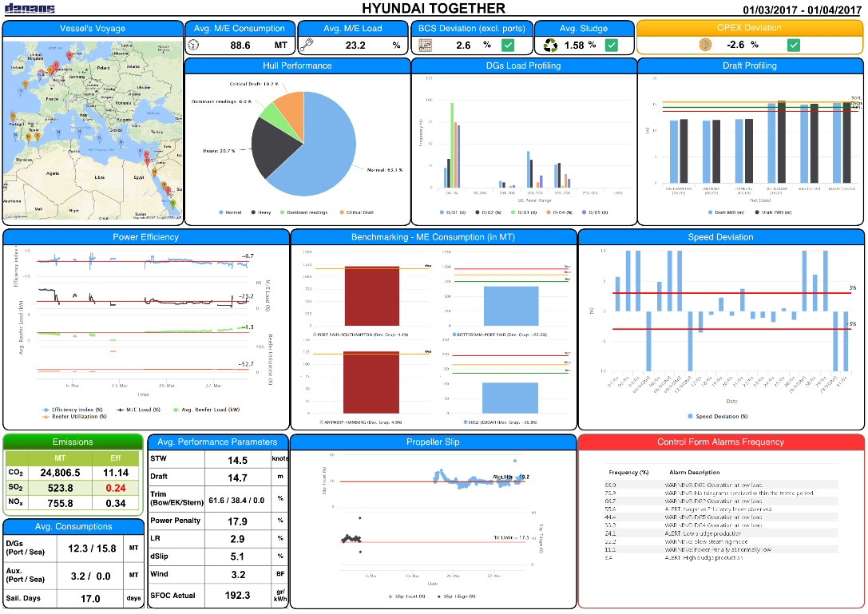
Task: Toggle Port Said–Southampton benchmark legend
Action: tap(360, 335)
